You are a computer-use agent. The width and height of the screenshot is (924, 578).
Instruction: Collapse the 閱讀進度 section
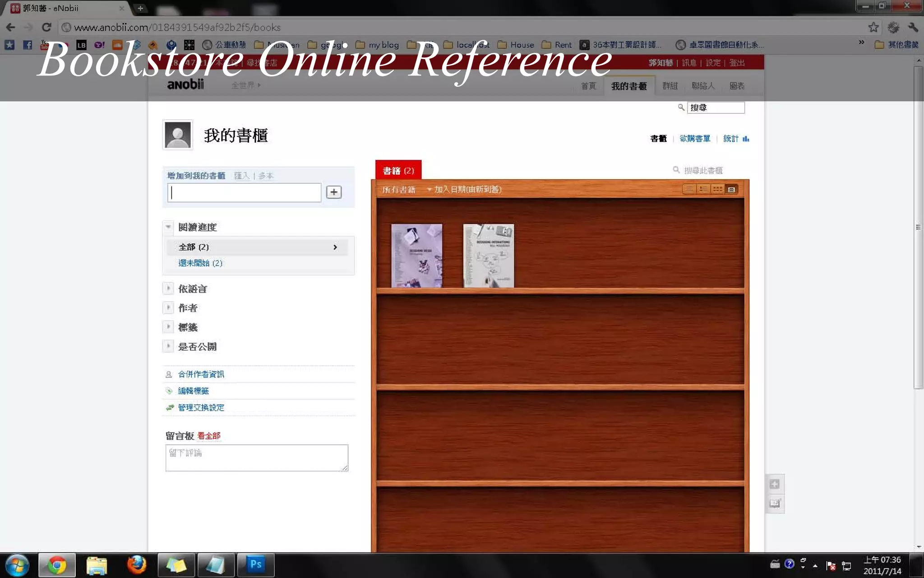168,227
